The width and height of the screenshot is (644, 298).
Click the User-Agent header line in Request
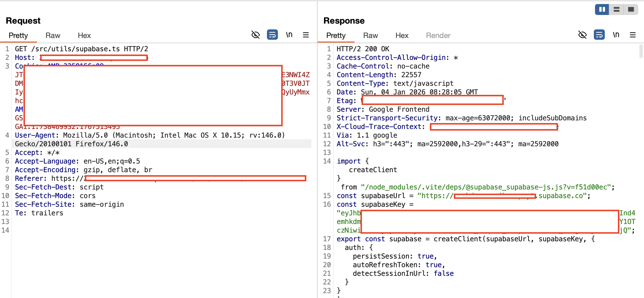[150, 139]
